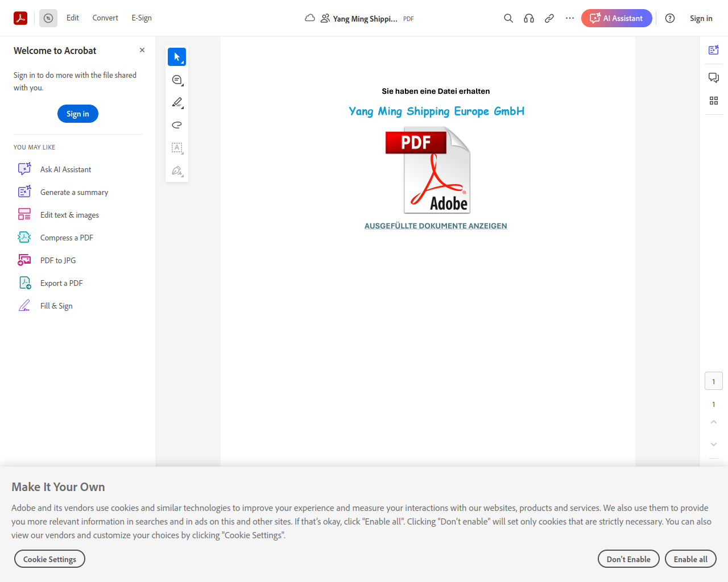The image size is (728, 582).
Task: Open the search magnifier icon
Action: pyautogui.click(x=508, y=18)
